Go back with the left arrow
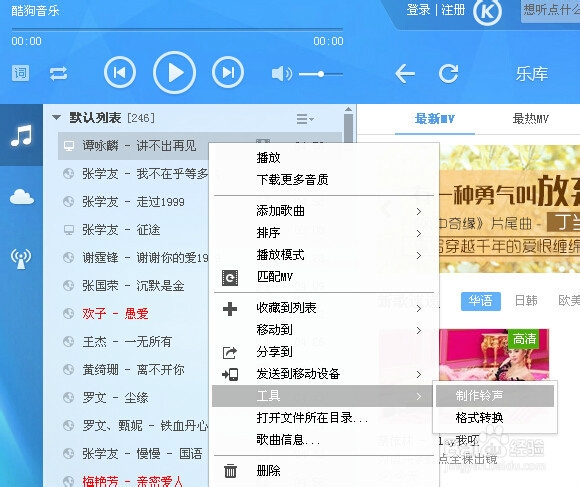Image resolution: width=580 pixels, height=487 pixels. (405, 74)
